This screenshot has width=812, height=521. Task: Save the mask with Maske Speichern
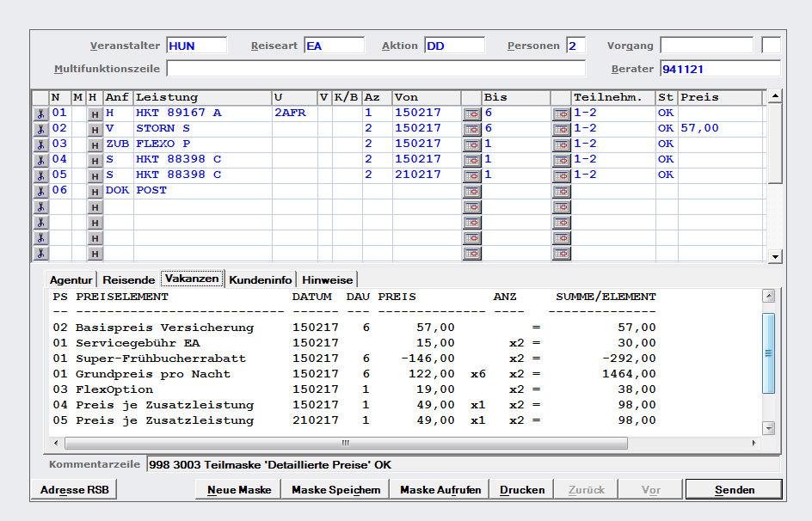[336, 489]
